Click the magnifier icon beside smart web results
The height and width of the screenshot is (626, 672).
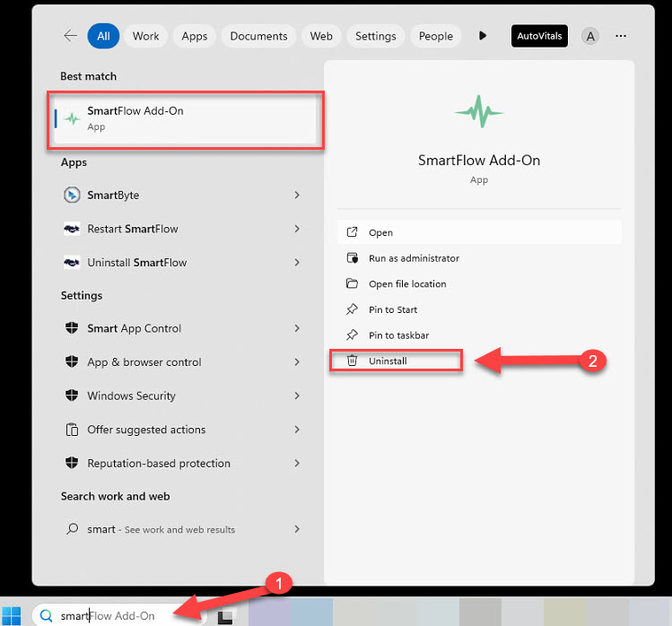coord(73,529)
